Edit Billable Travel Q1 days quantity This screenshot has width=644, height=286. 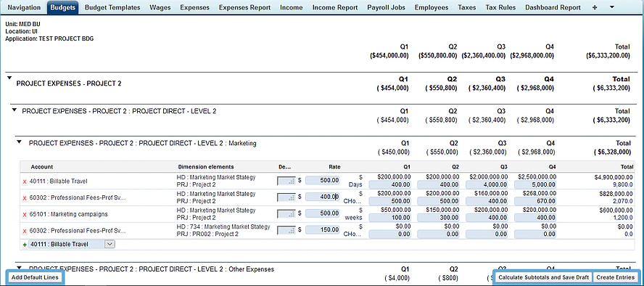click(x=389, y=185)
